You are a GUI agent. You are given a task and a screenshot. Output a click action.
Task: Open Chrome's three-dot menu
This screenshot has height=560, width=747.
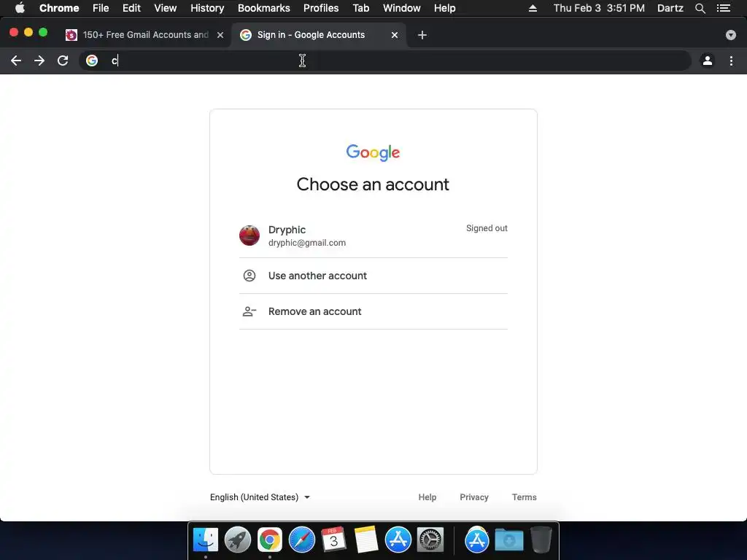tap(731, 61)
